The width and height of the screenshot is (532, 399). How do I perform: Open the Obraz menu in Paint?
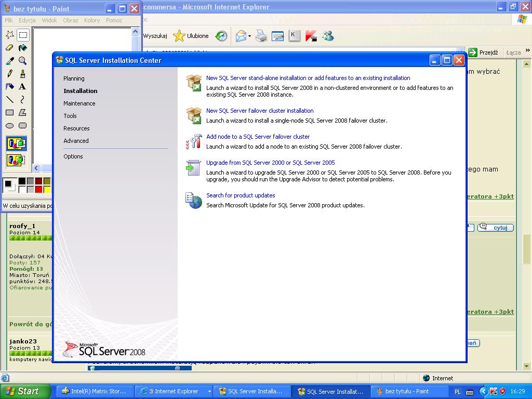pyautogui.click(x=71, y=20)
